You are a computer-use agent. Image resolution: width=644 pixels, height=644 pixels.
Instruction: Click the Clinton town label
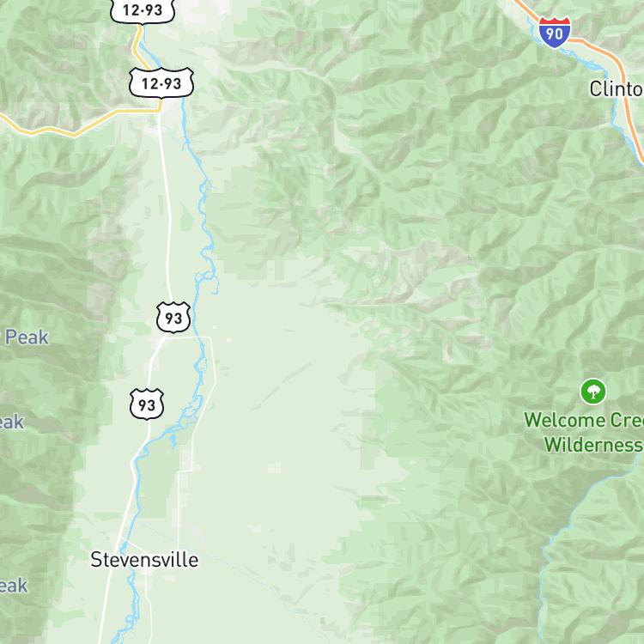(x=617, y=88)
